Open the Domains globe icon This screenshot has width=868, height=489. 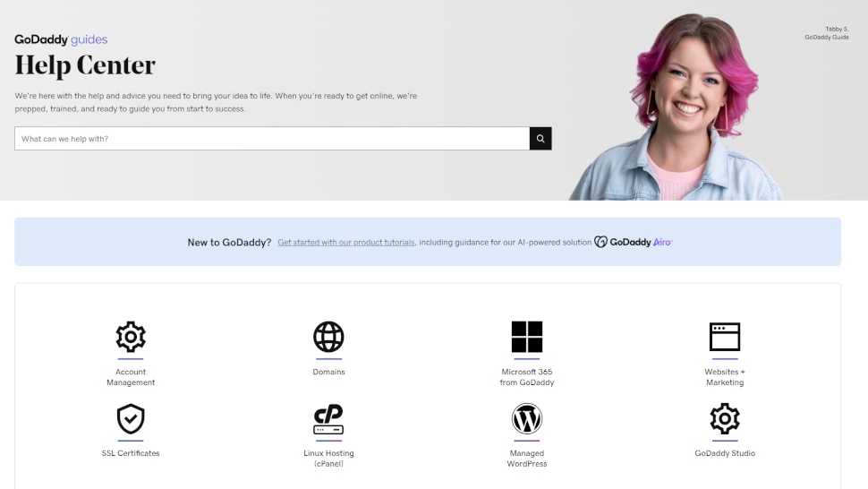coord(328,336)
